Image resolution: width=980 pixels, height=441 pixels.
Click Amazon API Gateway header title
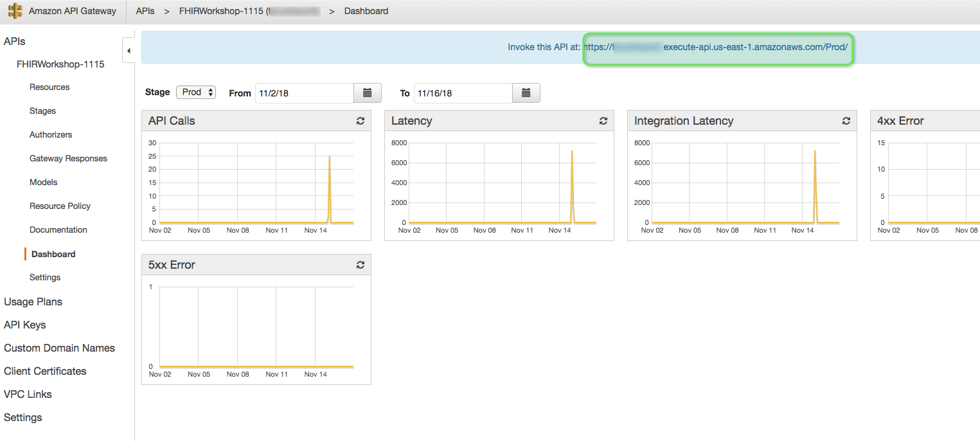[x=73, y=11]
